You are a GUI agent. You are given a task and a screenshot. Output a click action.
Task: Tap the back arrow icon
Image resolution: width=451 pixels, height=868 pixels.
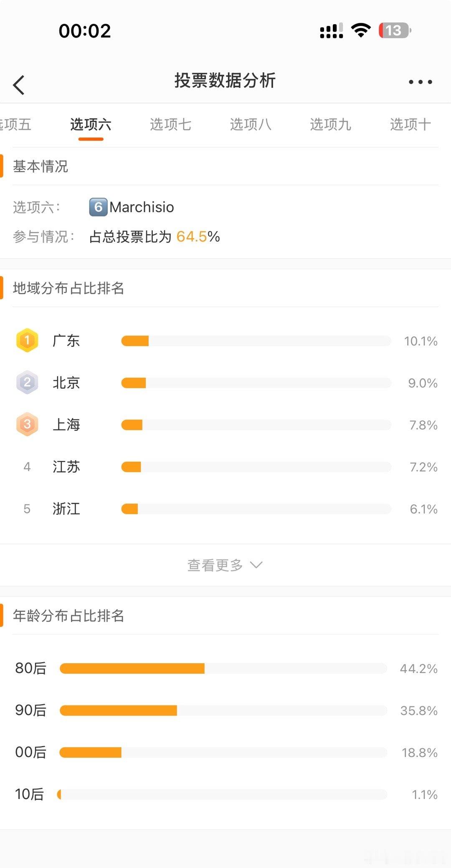(19, 85)
